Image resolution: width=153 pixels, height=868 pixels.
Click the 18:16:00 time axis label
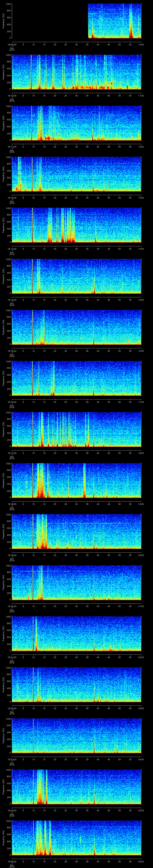(x=12, y=402)
